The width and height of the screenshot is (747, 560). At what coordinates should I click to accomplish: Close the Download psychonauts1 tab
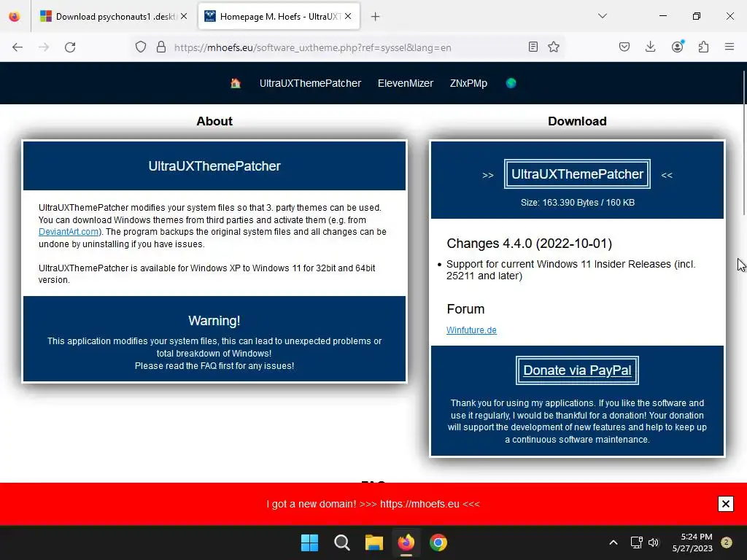tap(184, 17)
